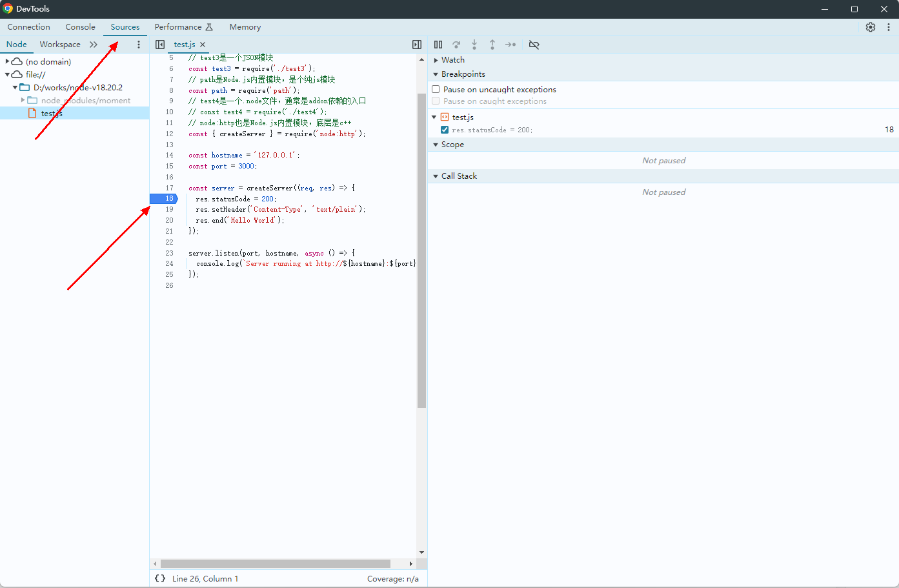Click the horizontal scrollbar in code editor

(x=276, y=563)
